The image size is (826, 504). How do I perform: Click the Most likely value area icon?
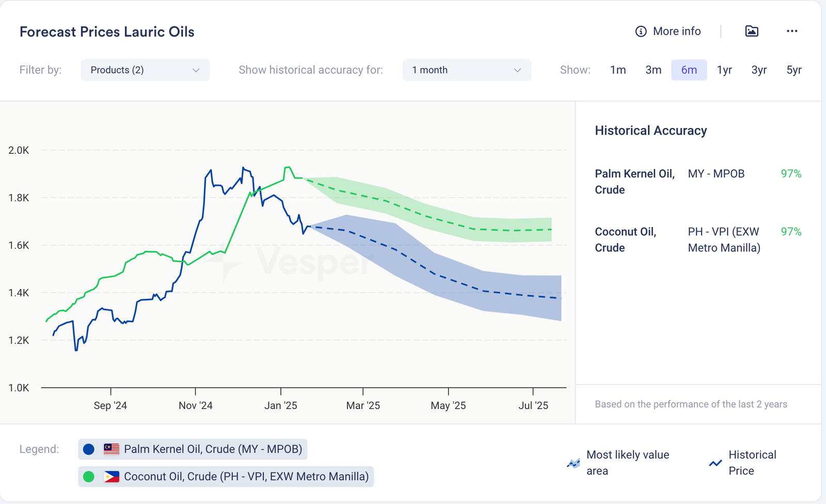pos(573,463)
